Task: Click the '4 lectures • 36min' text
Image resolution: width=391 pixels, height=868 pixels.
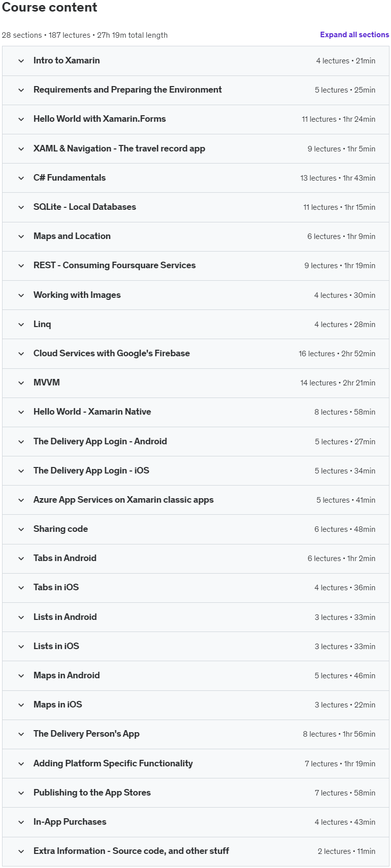Action: (345, 588)
